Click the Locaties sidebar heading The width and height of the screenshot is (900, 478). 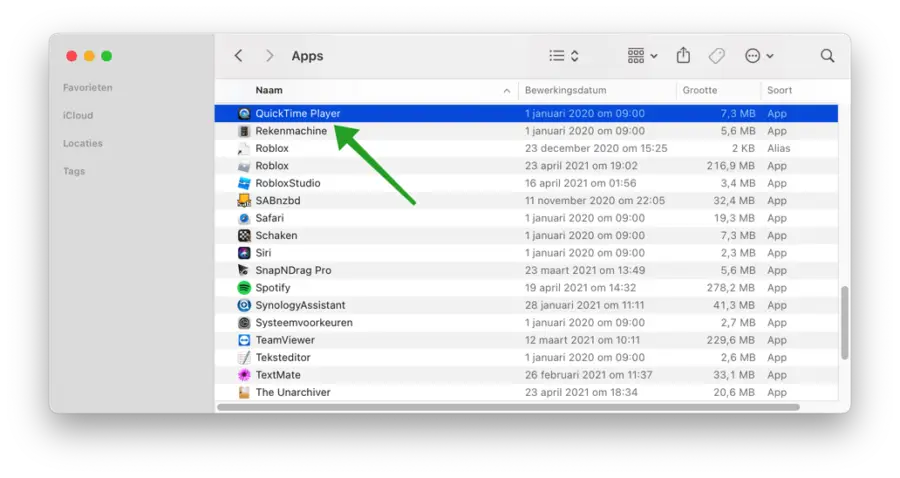tap(83, 143)
